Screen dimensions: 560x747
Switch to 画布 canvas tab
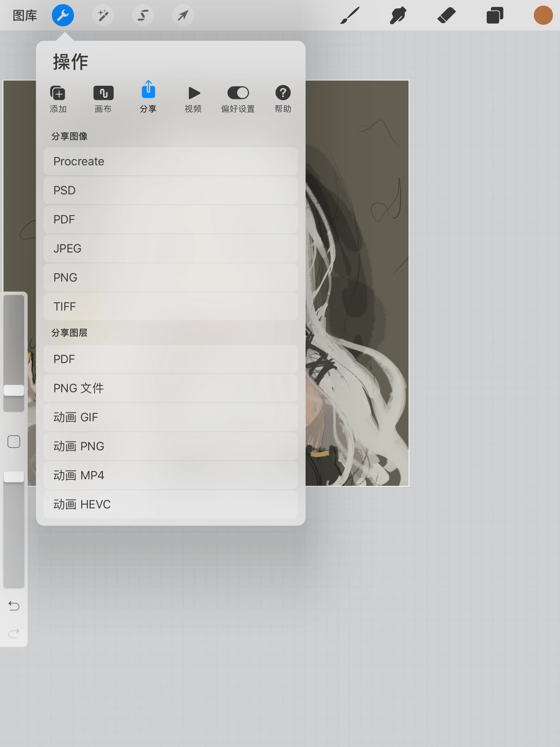pyautogui.click(x=103, y=99)
